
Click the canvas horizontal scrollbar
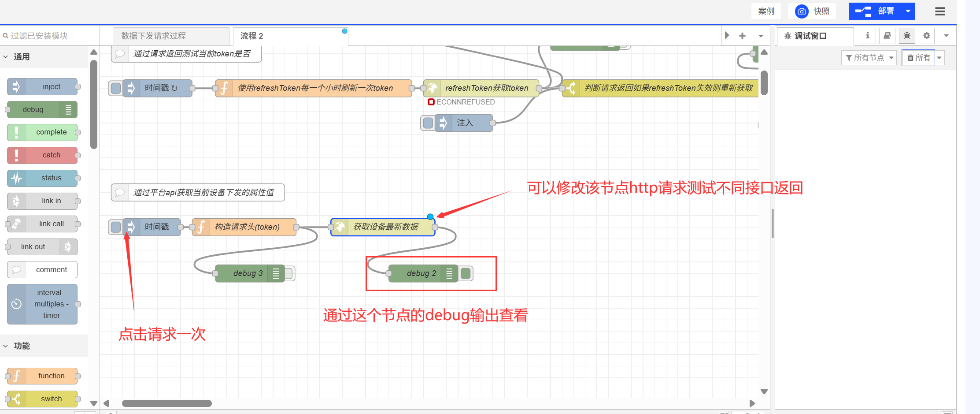167,403
